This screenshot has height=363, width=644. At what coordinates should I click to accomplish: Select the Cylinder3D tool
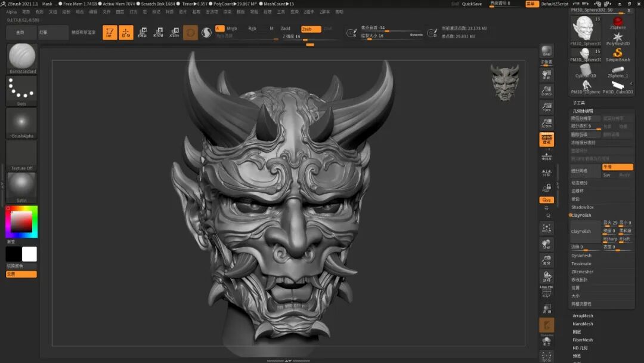coord(586,71)
